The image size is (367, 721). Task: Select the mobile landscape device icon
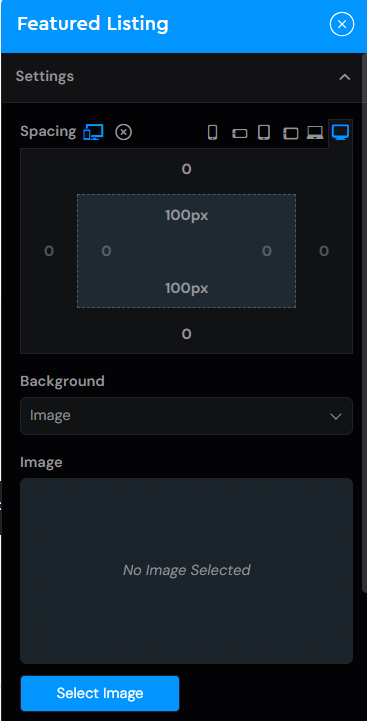click(x=239, y=133)
